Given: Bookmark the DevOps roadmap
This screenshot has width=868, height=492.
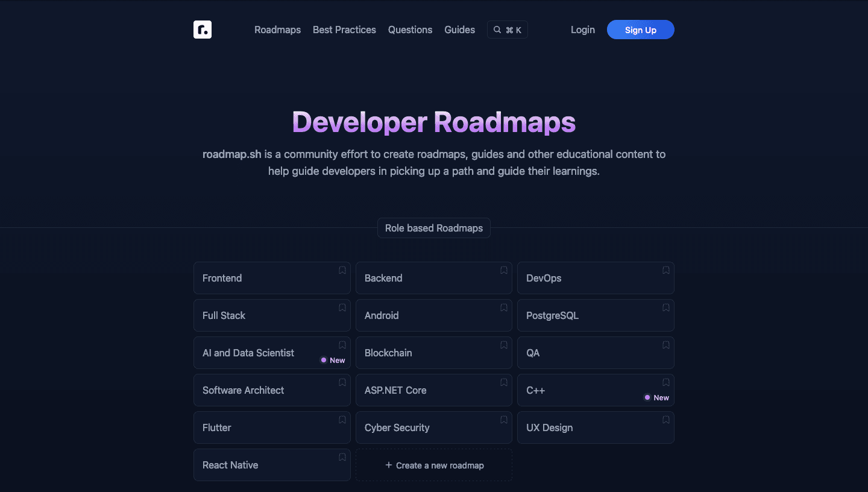Looking at the screenshot, I should [x=666, y=270].
